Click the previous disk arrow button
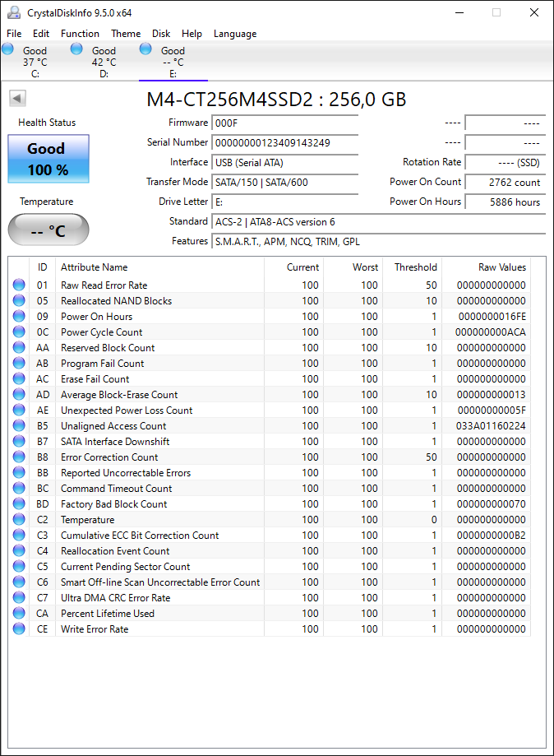Screen dimensions: 554x756 17,99
